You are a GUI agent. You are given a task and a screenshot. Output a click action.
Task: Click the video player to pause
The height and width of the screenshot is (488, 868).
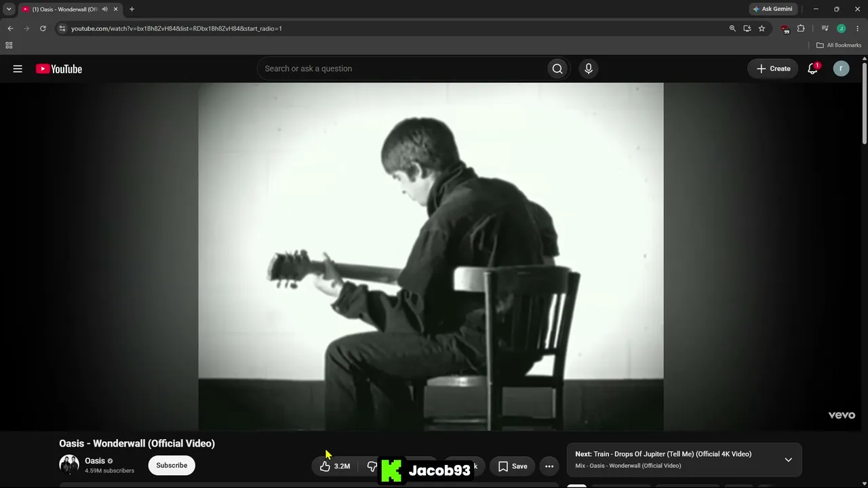(431, 256)
